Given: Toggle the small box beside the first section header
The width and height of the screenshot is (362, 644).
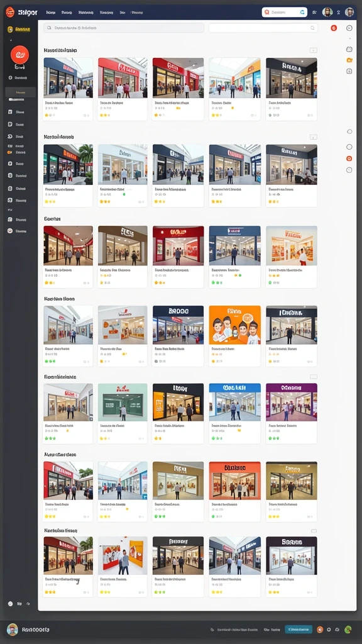Looking at the screenshot, I should [x=313, y=50].
